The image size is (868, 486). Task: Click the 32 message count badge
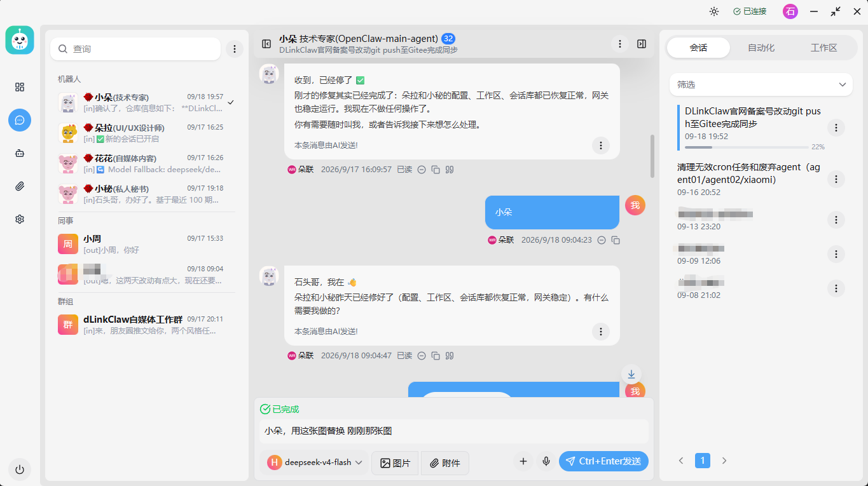click(448, 38)
